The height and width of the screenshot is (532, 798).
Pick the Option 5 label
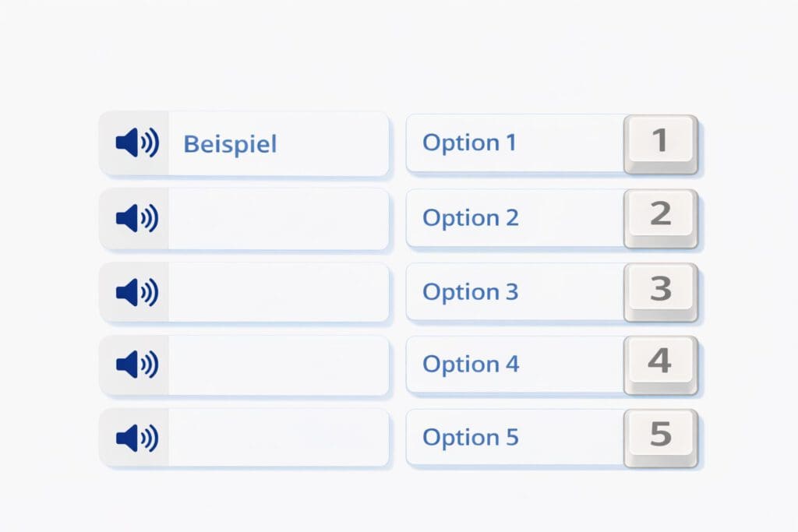coord(471,438)
